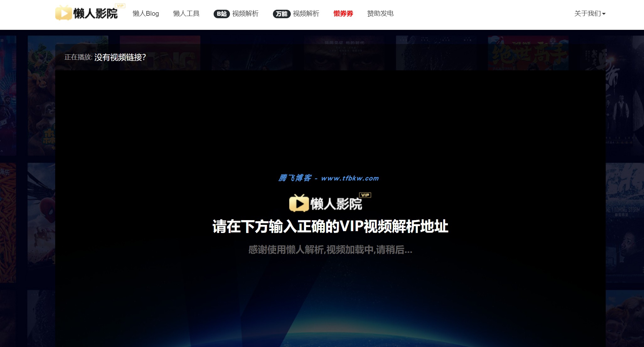
Task: Click the yellow TV play icon in navbar logo
Action: coord(63,14)
